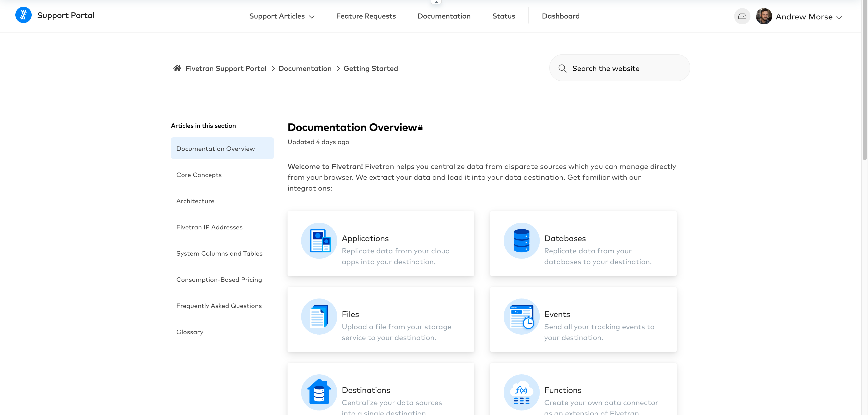Click the Functions f(x) cloud icon
Viewport: 868px width, 415px height.
click(521, 392)
